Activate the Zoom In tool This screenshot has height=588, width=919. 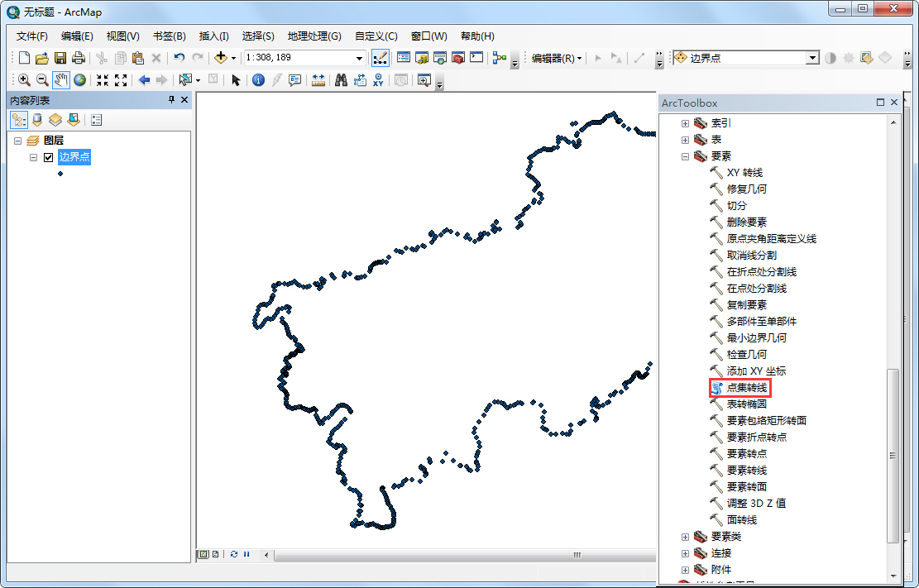23,79
